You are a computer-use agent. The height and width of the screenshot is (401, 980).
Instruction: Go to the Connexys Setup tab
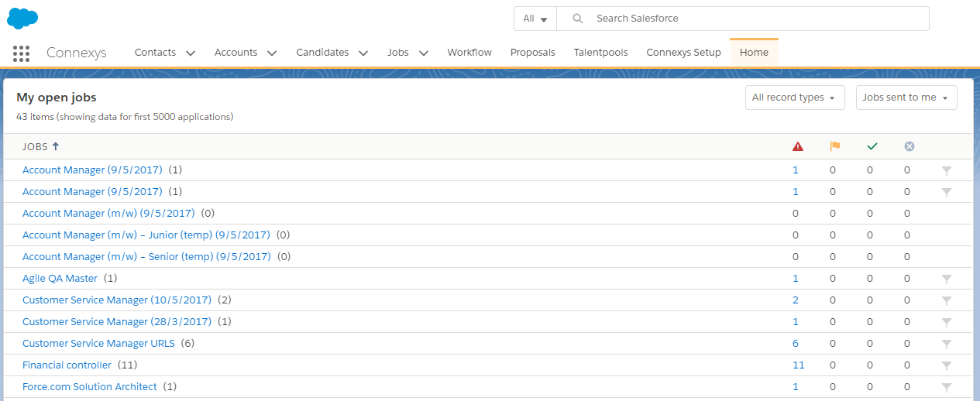pos(683,53)
